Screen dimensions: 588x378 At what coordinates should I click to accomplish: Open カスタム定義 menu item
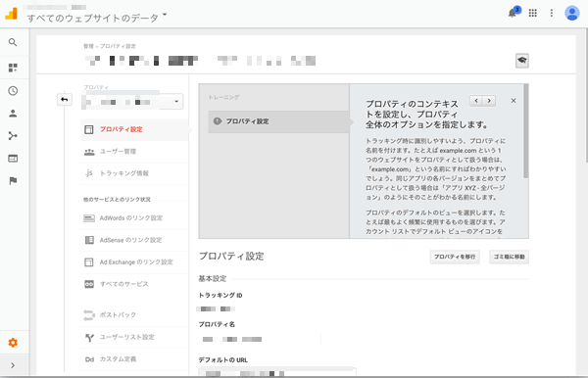click(134, 358)
